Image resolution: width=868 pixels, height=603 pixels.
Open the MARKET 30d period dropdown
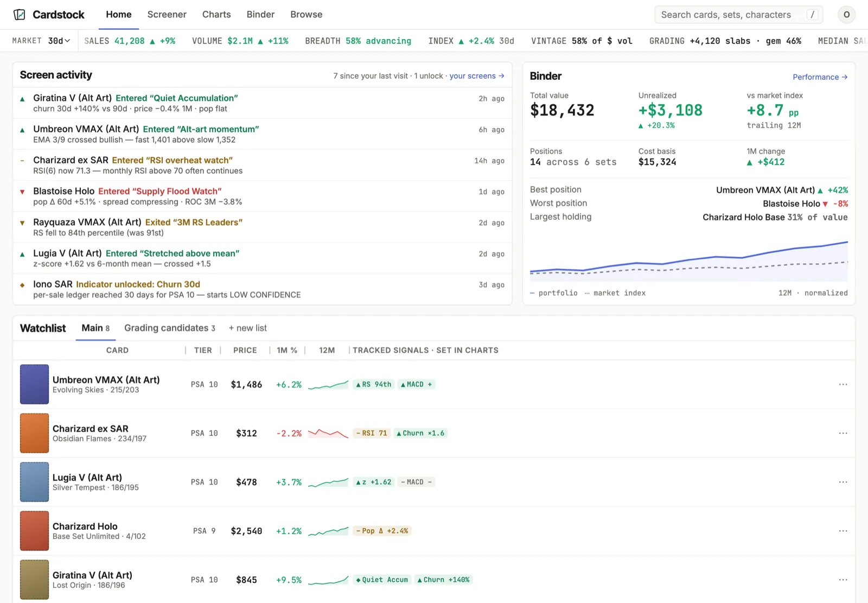[59, 41]
